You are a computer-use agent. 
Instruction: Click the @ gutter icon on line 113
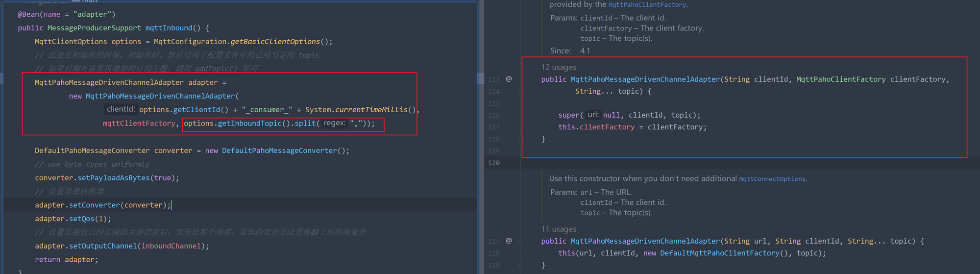pos(509,79)
